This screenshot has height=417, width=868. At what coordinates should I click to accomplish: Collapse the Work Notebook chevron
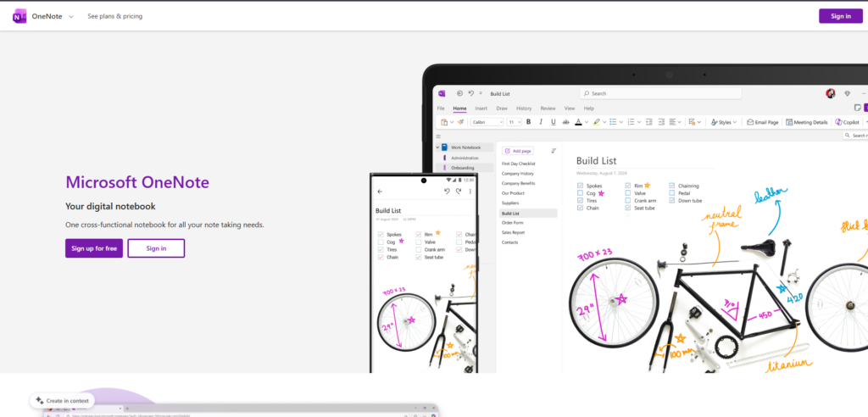tap(437, 147)
